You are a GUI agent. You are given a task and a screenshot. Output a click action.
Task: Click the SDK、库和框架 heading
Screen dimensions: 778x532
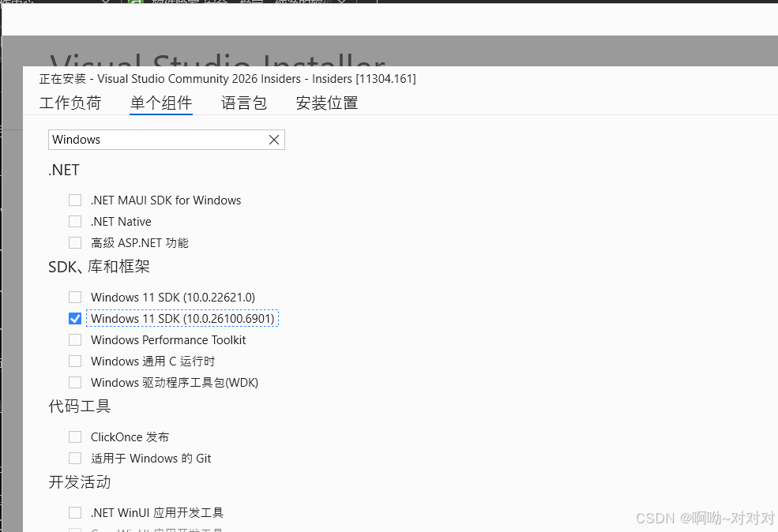[99, 267]
